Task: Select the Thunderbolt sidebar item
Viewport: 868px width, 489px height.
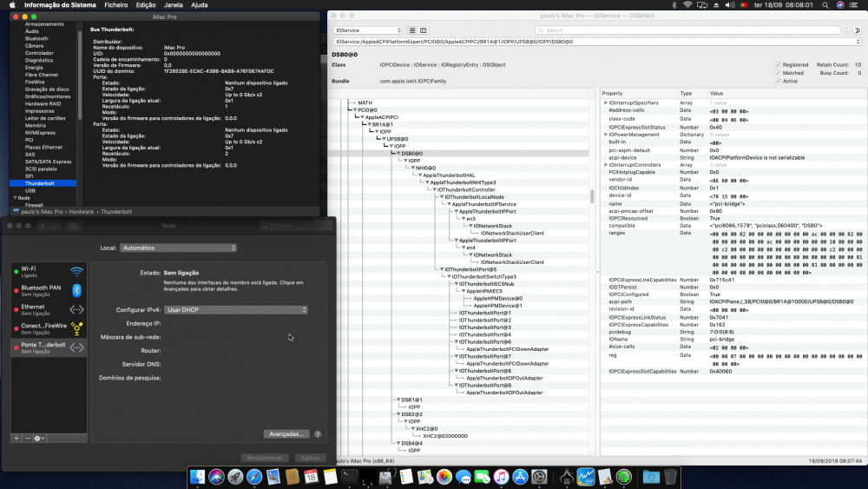Action: tap(43, 183)
